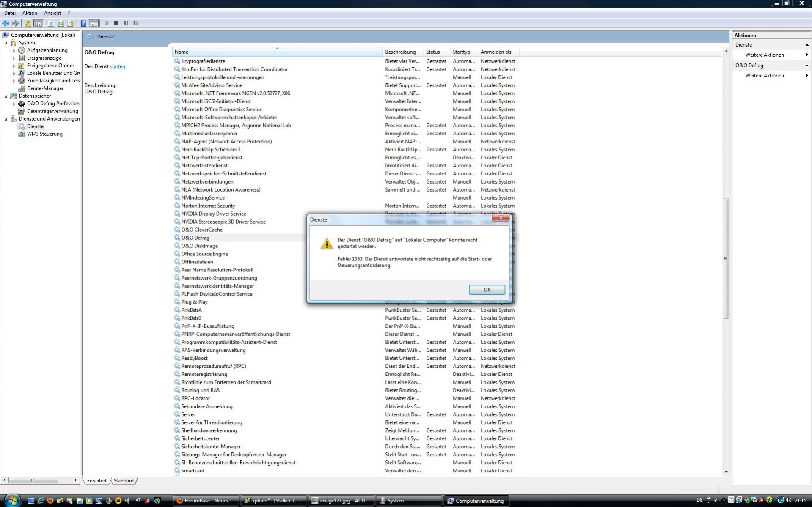
Task: Toggle the console tree show/hide icon
Action: tap(38, 23)
